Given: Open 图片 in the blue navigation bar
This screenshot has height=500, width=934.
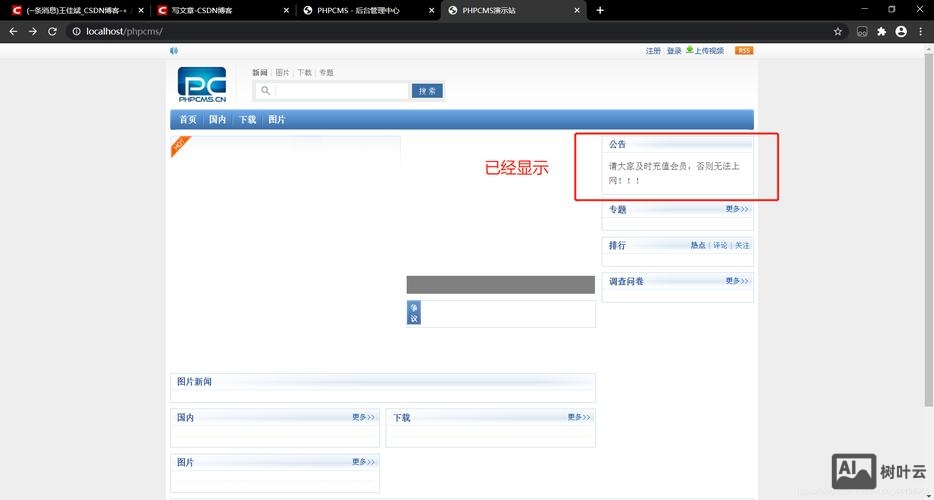Looking at the screenshot, I should tap(276, 120).
